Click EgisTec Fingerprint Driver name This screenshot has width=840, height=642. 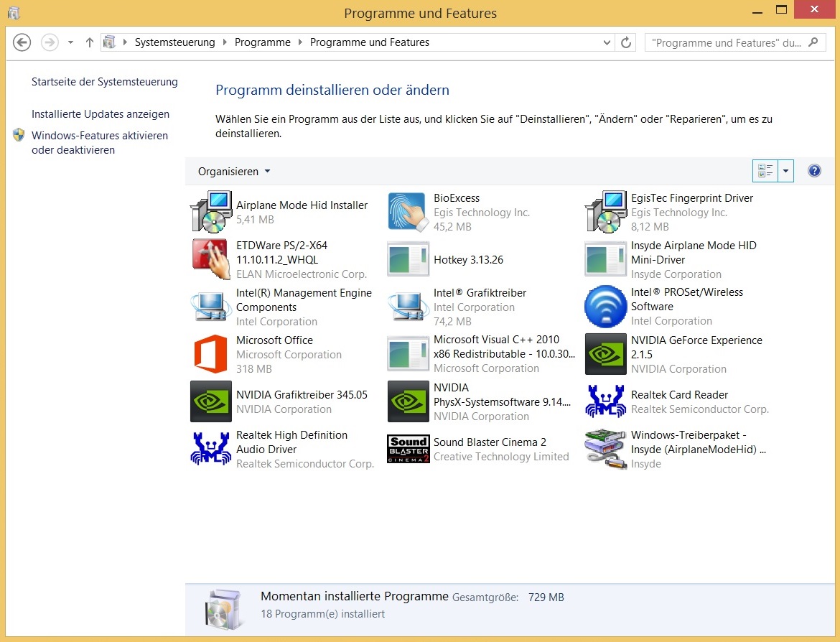pyautogui.click(x=691, y=198)
